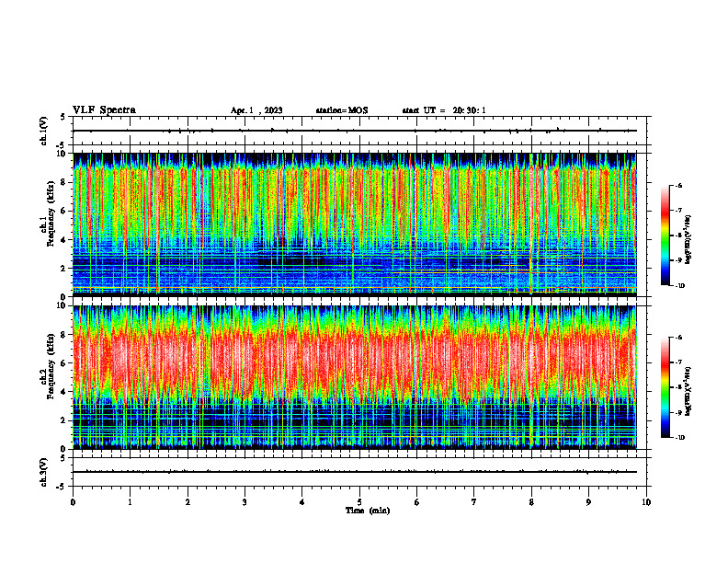
Task: Click the ch.2 colorbar "log(PSD)(V²/Hz)" label
Action: coord(688,391)
